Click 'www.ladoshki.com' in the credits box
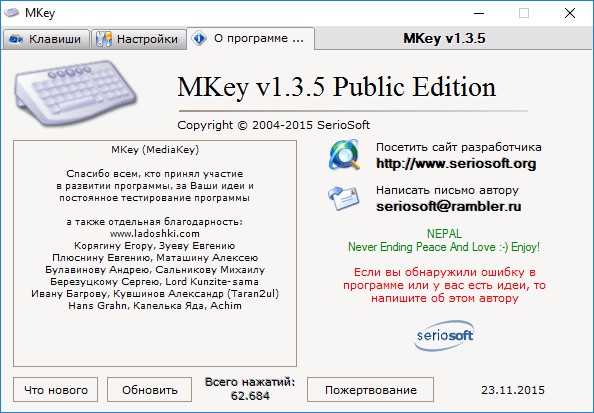594x413 pixels. (155, 233)
